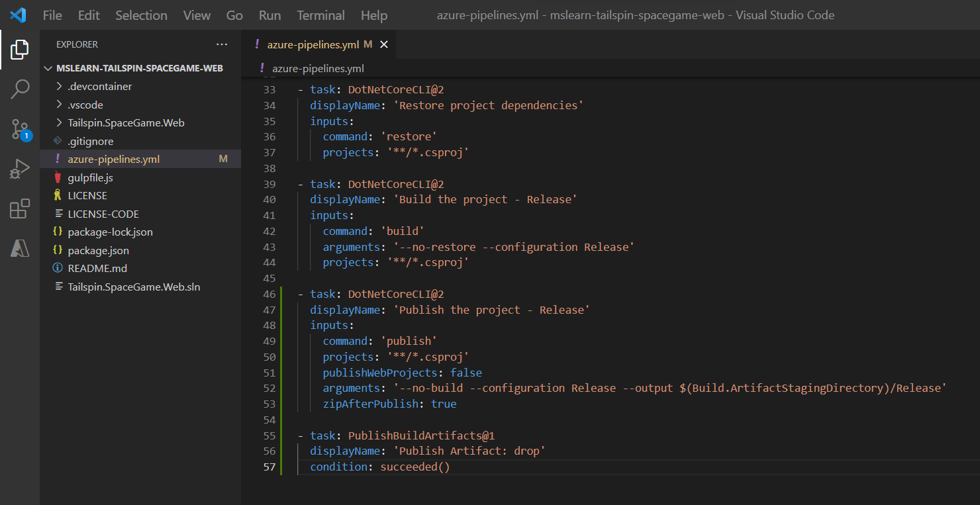Open gulpfile.js from the explorer
The image size is (980, 505).
(x=90, y=177)
